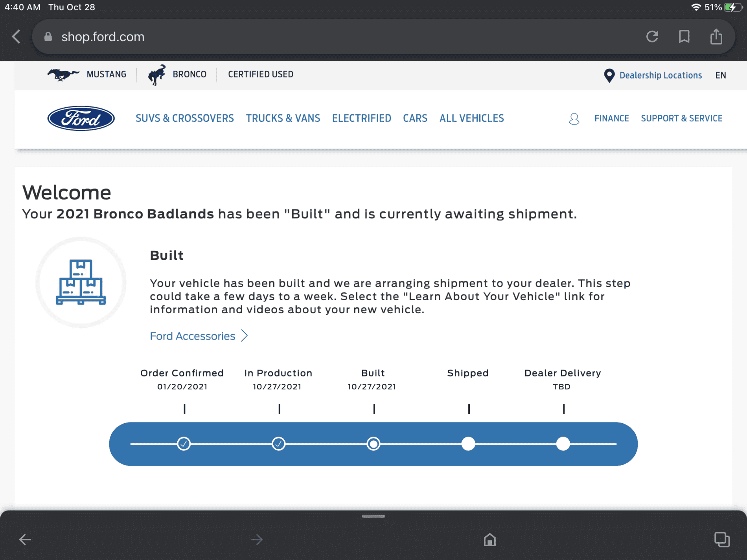The height and width of the screenshot is (560, 747).
Task: Open ELECTRIFIED menu
Action: click(x=362, y=118)
